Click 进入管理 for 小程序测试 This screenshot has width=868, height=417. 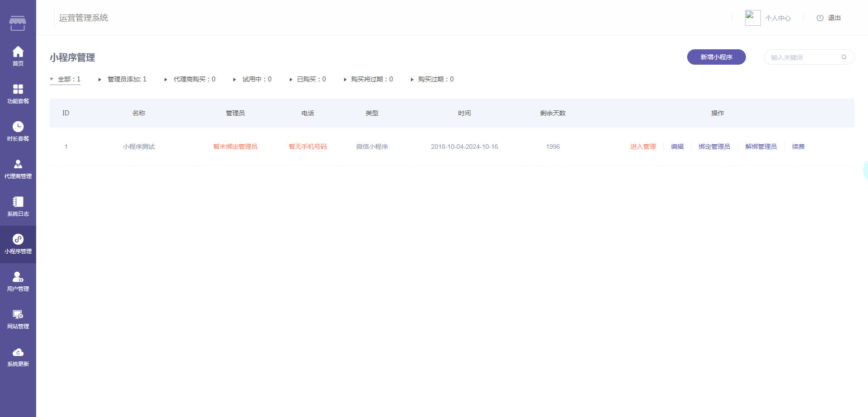643,147
